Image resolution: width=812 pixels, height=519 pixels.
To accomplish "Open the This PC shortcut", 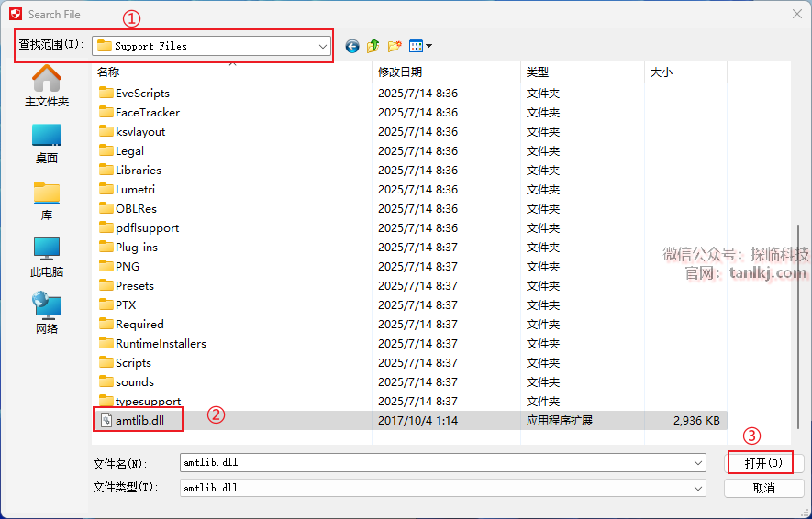I will coord(47,258).
